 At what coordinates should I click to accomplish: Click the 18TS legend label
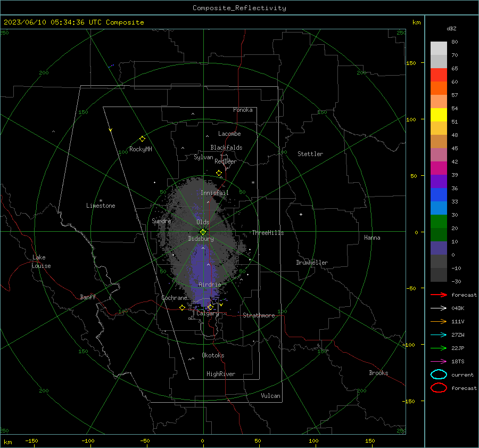458,362
